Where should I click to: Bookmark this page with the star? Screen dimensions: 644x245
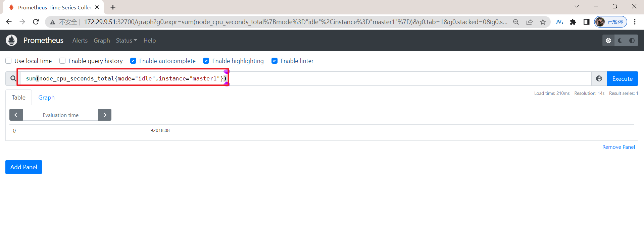click(543, 22)
